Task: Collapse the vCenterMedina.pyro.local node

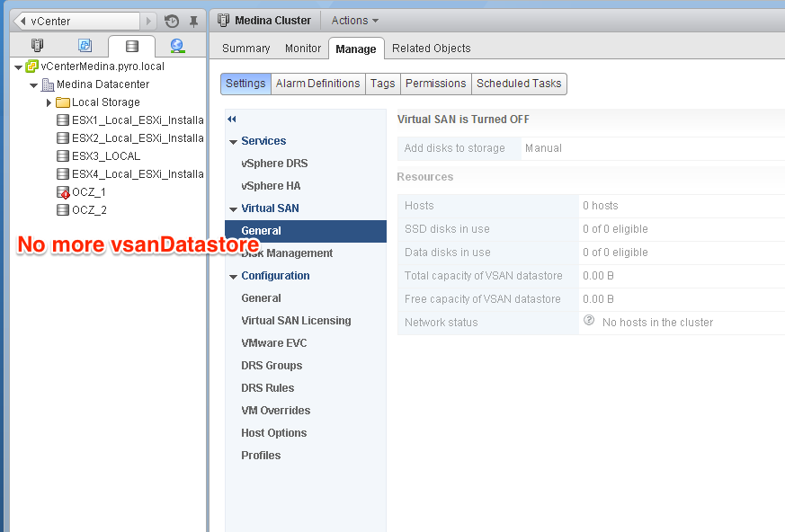Action: [19, 66]
